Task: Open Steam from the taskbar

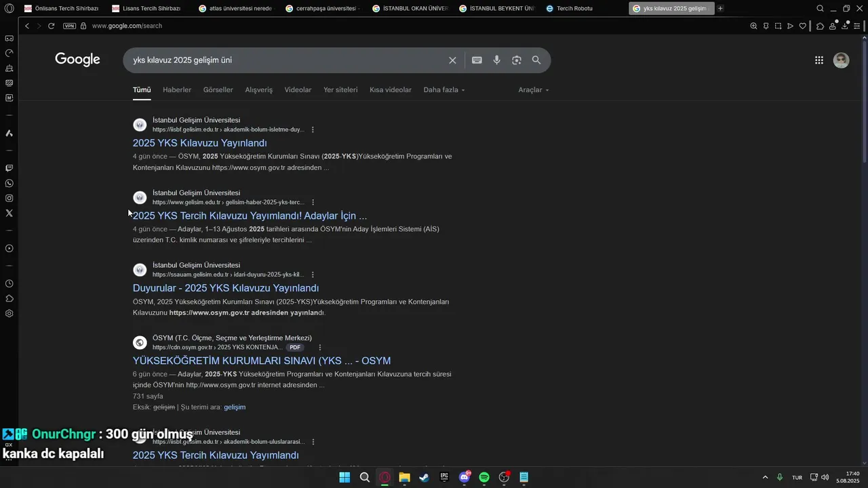Action: pyautogui.click(x=424, y=477)
